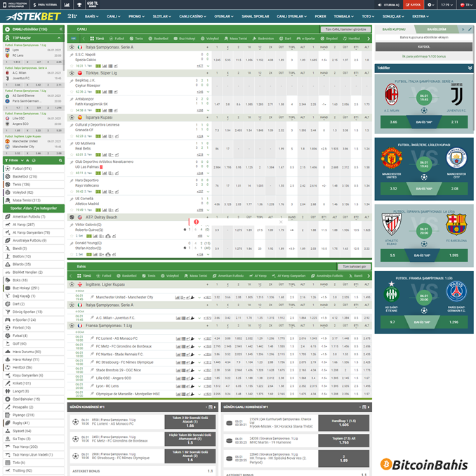Select odds 3.66 on A.C. Milan offer card

(393, 122)
